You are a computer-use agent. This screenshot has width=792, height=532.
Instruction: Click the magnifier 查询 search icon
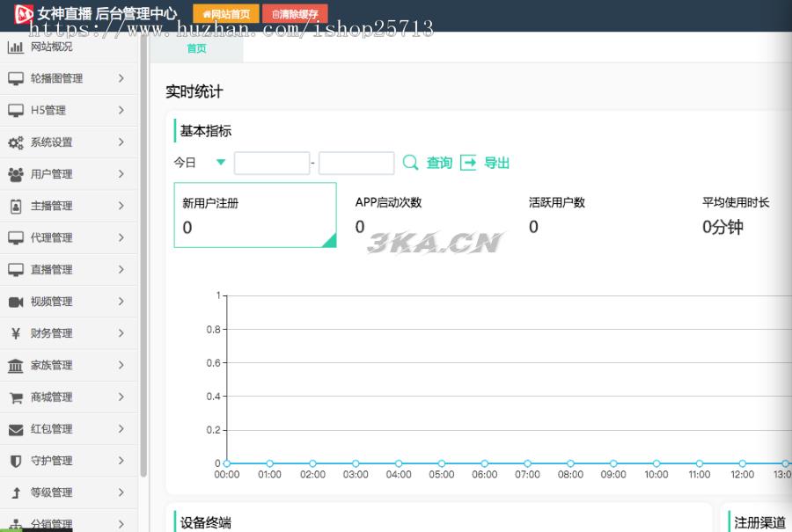pyautogui.click(x=410, y=163)
